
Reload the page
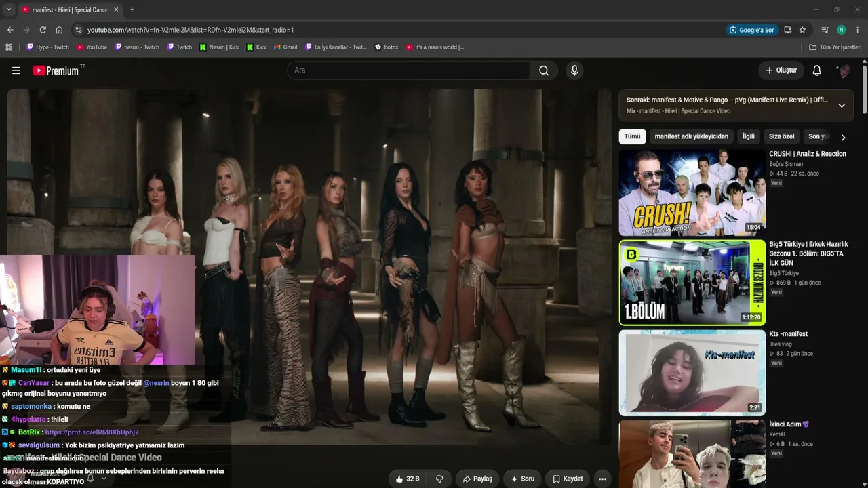43,30
